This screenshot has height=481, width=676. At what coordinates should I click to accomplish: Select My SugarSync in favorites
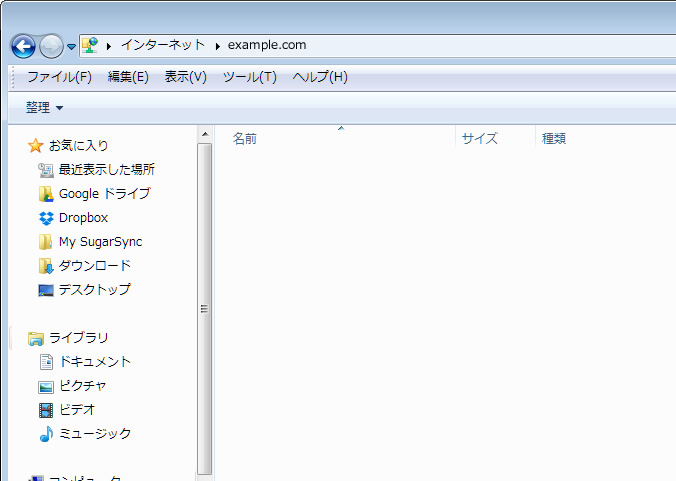[100, 242]
